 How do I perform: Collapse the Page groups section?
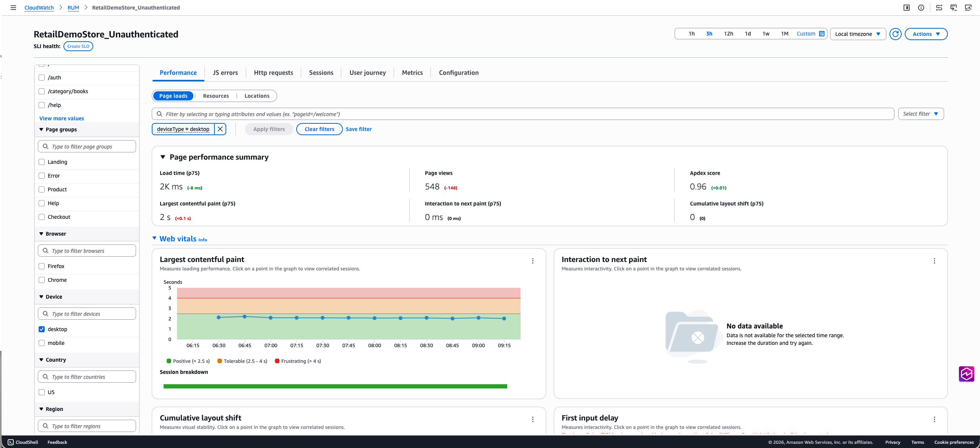tap(41, 129)
